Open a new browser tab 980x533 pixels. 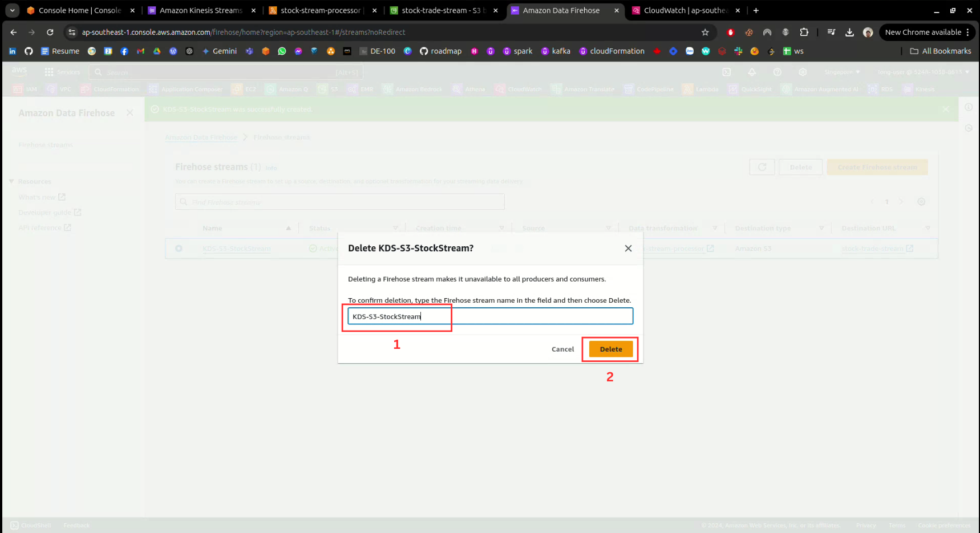pos(756,10)
